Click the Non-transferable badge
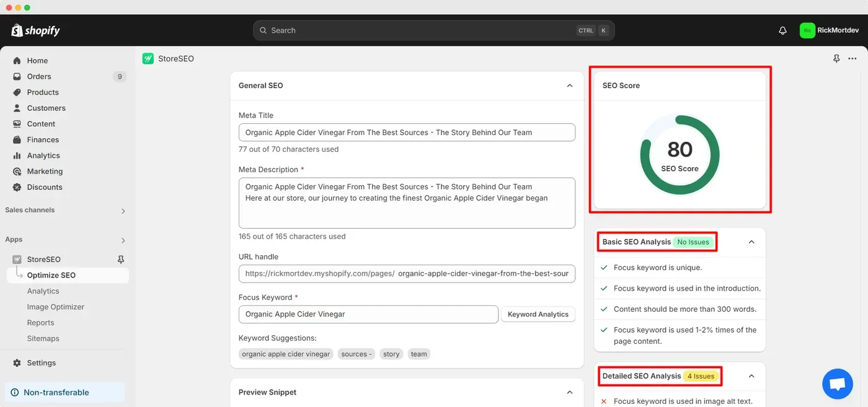Viewport: 868px width, 407px height. pos(64,392)
